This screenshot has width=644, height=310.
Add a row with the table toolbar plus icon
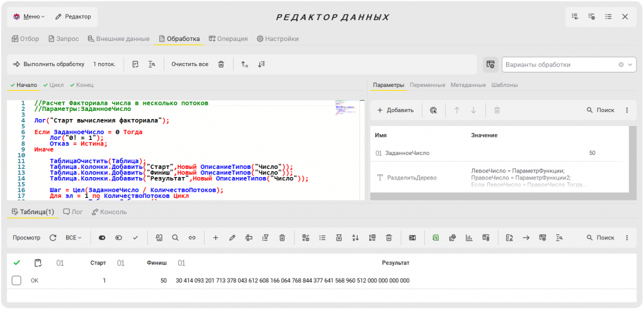tap(216, 238)
